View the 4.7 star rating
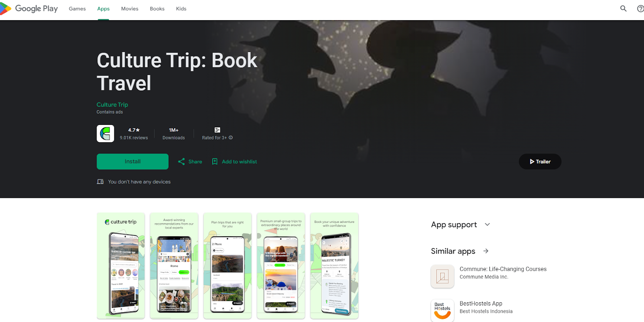Image resolution: width=644 pixels, height=322 pixels. [x=134, y=130]
